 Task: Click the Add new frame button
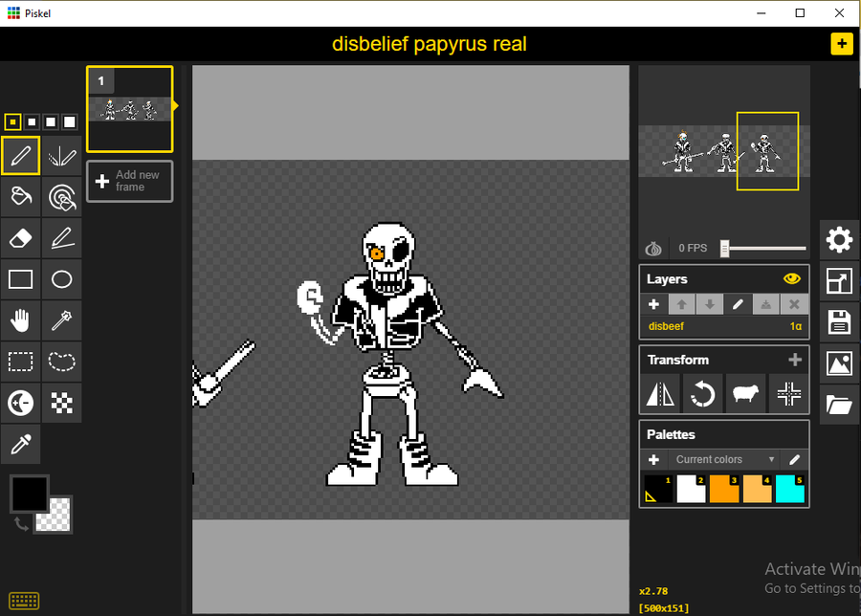(129, 181)
